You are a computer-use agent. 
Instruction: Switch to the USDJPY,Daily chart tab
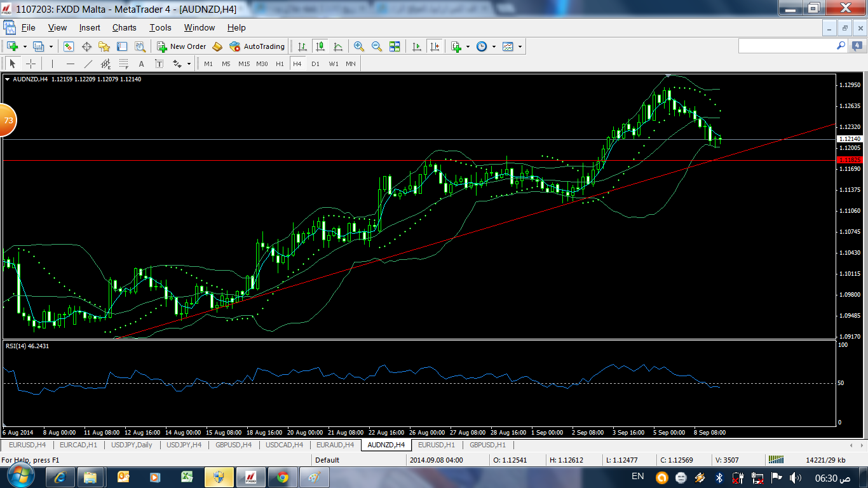coord(132,445)
